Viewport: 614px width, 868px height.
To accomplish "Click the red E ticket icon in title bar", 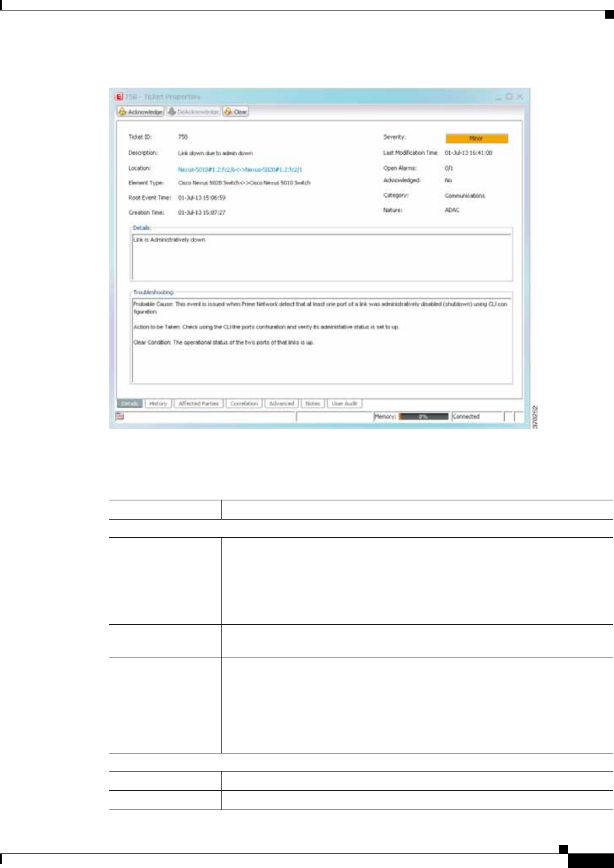I will (x=119, y=97).
